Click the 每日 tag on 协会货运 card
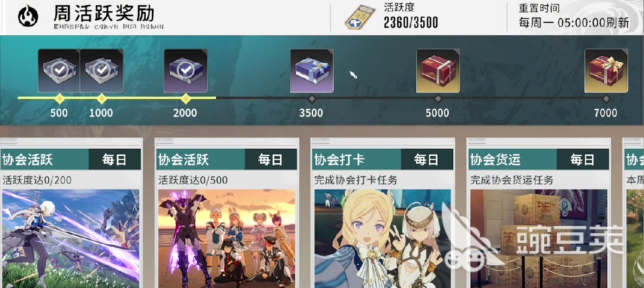 [x=583, y=160]
